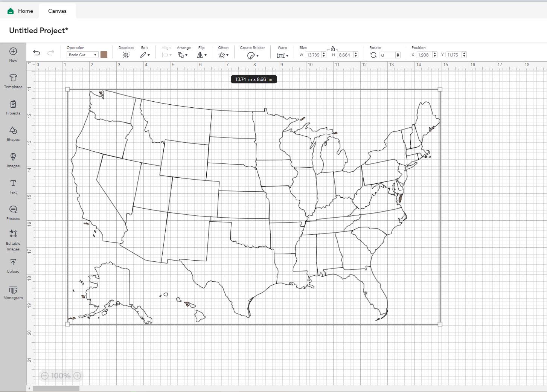The height and width of the screenshot is (392, 547).
Task: Open the Upload panel
Action: [13, 265]
